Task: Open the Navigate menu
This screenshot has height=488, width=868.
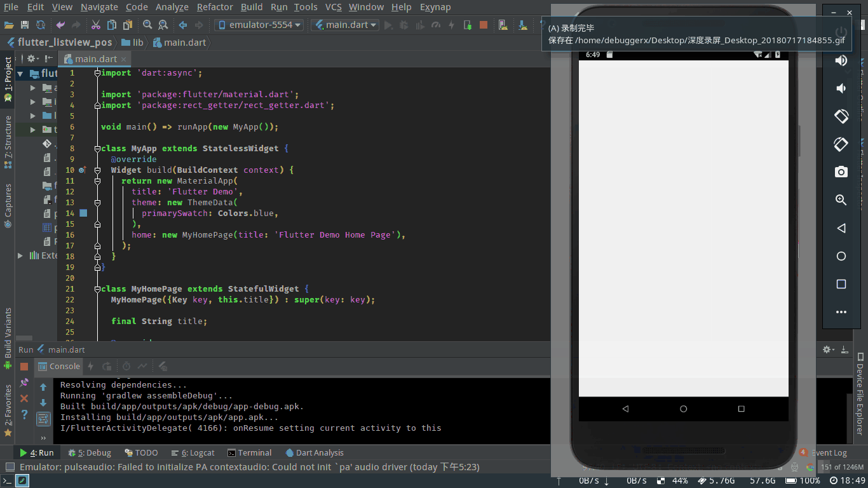Action: coord(99,7)
